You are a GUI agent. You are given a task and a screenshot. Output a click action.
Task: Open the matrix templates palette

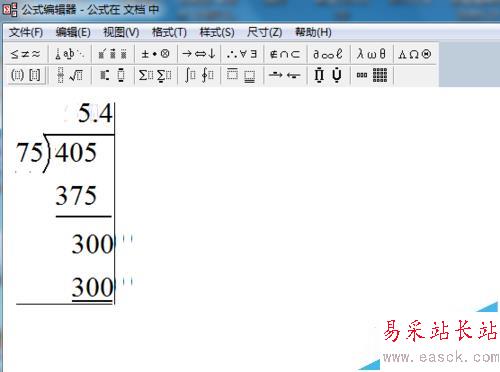(371, 75)
